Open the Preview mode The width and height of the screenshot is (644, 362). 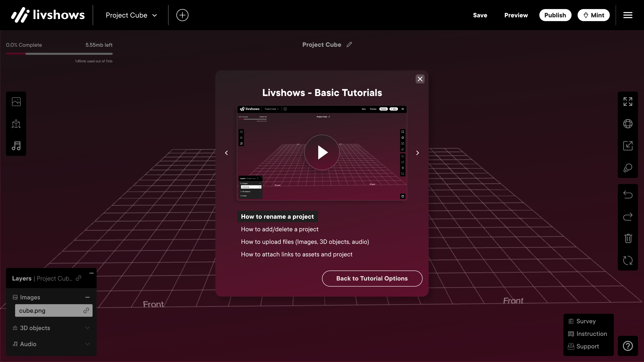tap(516, 15)
